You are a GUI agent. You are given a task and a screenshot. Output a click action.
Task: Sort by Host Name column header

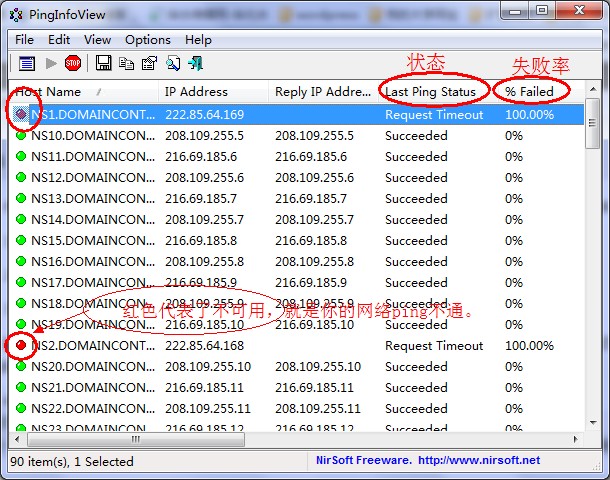click(x=60, y=92)
